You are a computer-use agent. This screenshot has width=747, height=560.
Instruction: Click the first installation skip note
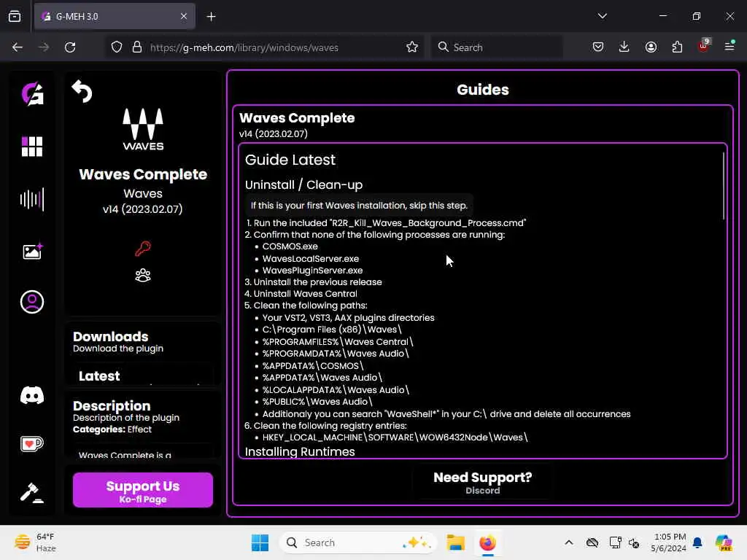(x=359, y=205)
